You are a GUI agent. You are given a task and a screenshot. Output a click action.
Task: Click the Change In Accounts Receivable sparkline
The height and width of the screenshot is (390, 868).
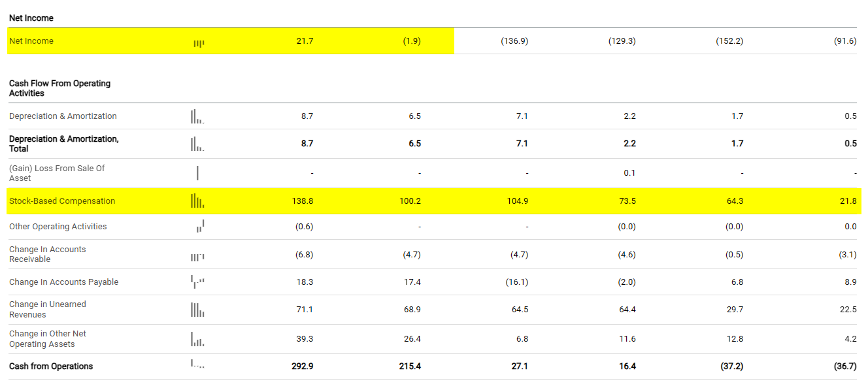[197, 257]
